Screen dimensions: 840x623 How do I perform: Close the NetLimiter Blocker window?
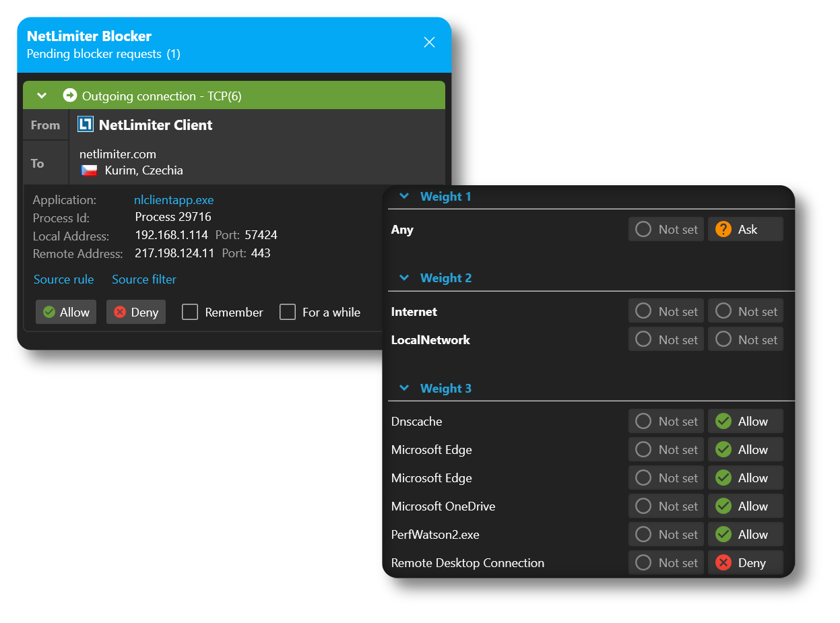tap(429, 42)
